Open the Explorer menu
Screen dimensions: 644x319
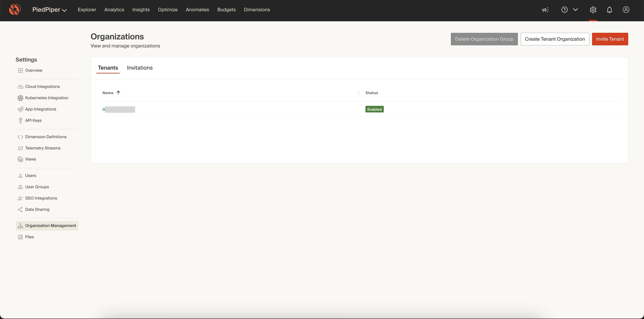click(x=87, y=10)
